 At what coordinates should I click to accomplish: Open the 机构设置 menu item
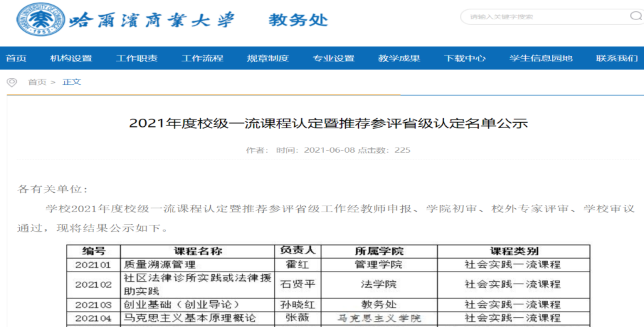(x=71, y=58)
